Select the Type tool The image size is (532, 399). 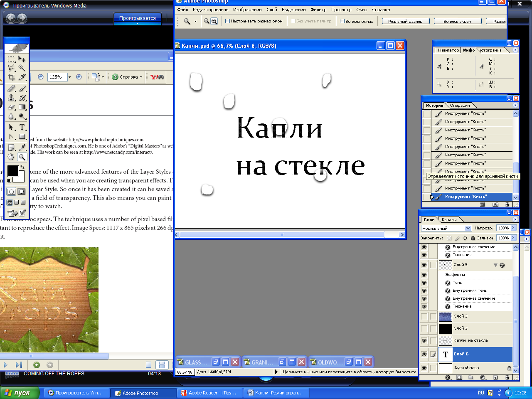coord(22,127)
